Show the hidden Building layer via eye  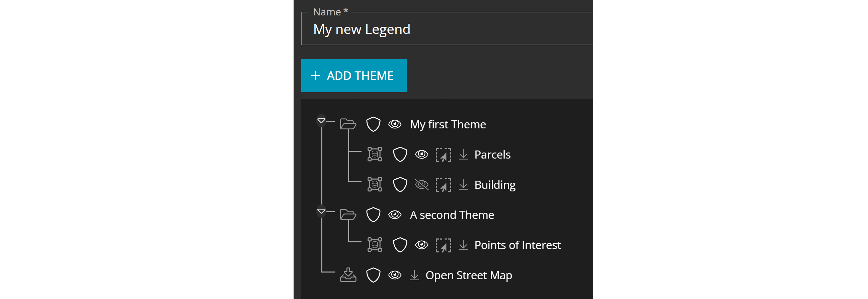coord(421,185)
